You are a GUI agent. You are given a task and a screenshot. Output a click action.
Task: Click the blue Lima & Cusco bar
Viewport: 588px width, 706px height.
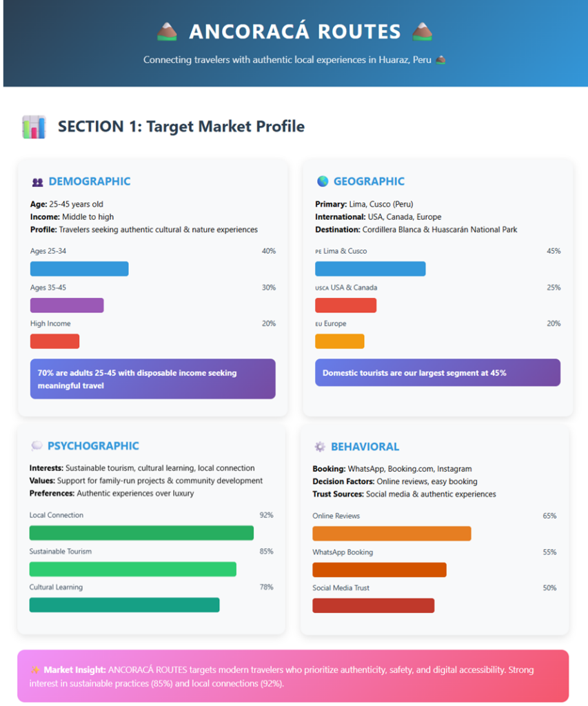pos(370,269)
